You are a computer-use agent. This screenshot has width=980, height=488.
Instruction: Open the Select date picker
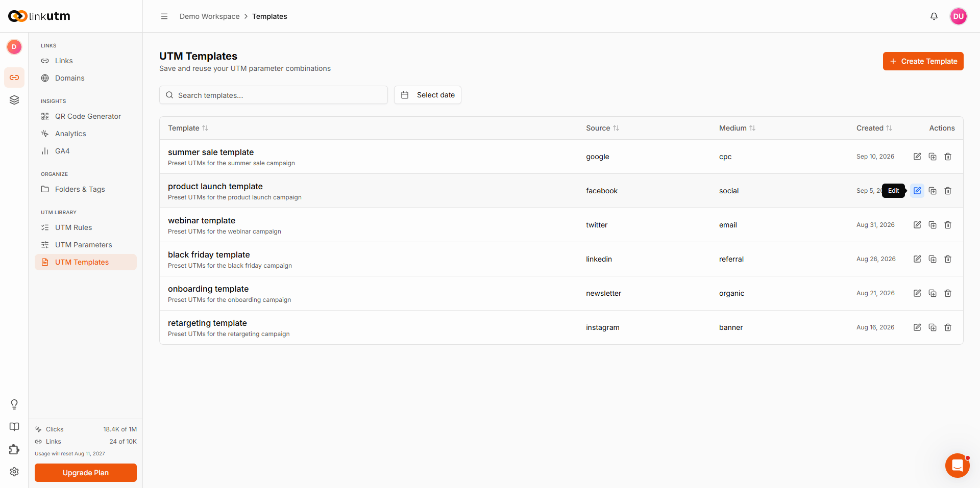[x=428, y=95]
